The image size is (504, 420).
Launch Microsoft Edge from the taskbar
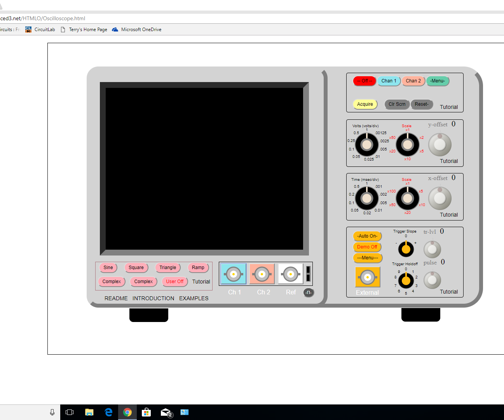[108, 412]
